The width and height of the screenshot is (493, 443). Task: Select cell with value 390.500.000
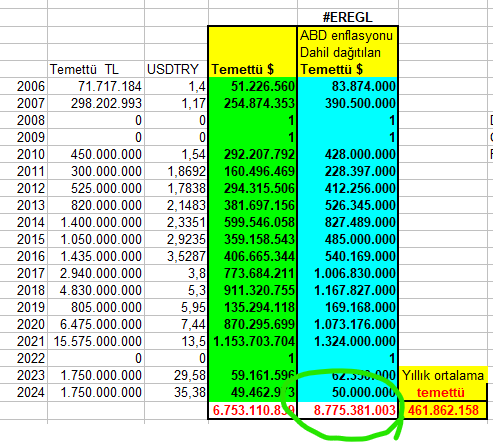(x=347, y=103)
